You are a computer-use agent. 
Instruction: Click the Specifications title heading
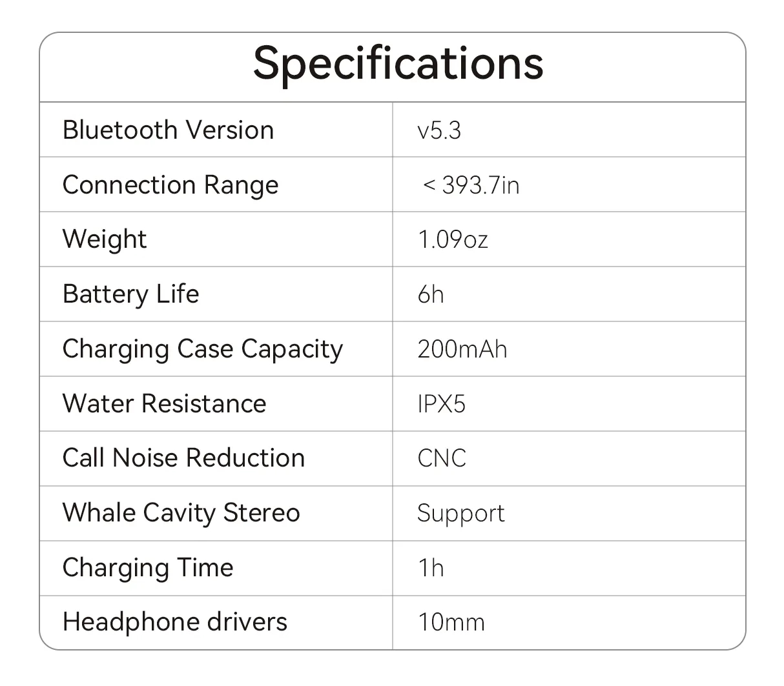398,63
